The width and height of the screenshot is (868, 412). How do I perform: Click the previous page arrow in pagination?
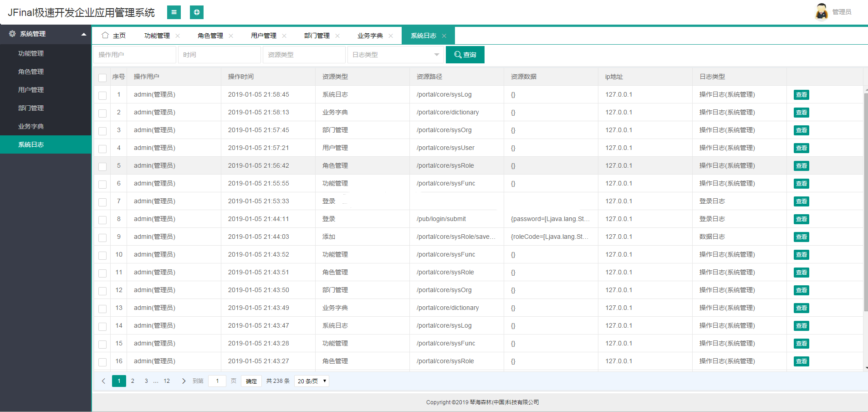click(x=103, y=381)
